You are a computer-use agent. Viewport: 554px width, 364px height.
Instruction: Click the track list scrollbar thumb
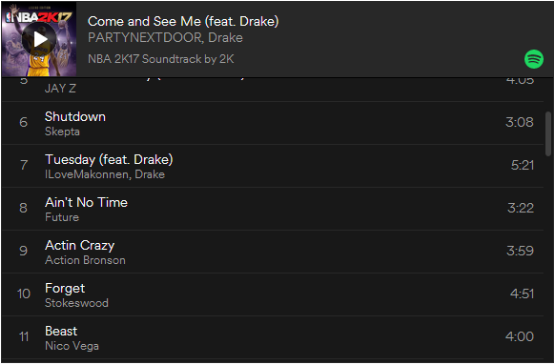click(548, 134)
